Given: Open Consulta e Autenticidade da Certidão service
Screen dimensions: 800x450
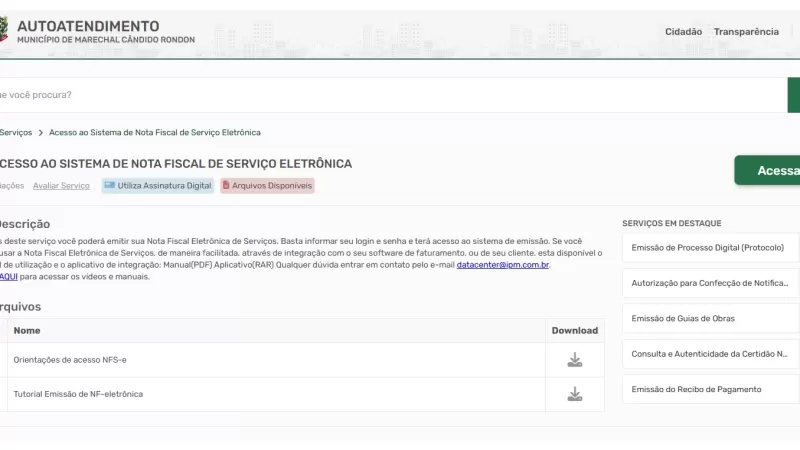Looking at the screenshot, I should [710, 354].
